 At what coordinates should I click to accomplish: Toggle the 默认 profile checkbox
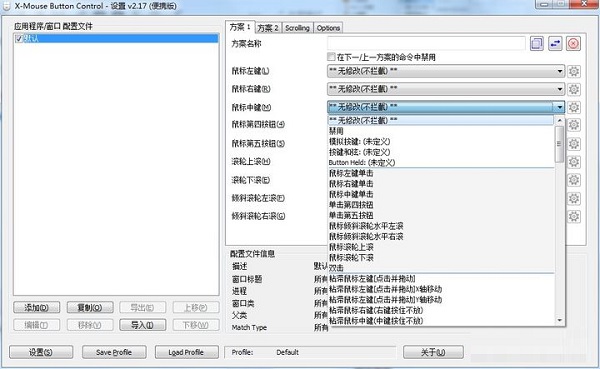coord(19,38)
